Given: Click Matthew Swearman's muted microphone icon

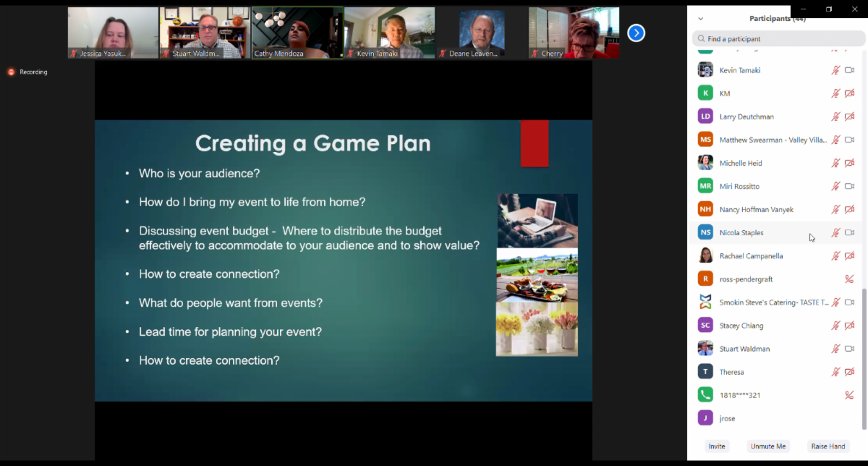Looking at the screenshot, I should click(835, 140).
